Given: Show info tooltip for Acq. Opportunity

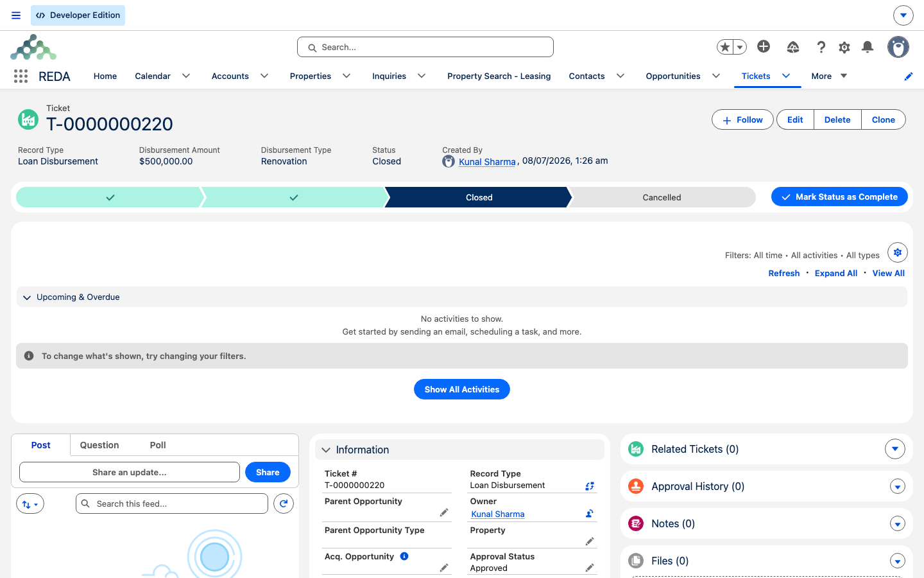Looking at the screenshot, I should coord(404,556).
